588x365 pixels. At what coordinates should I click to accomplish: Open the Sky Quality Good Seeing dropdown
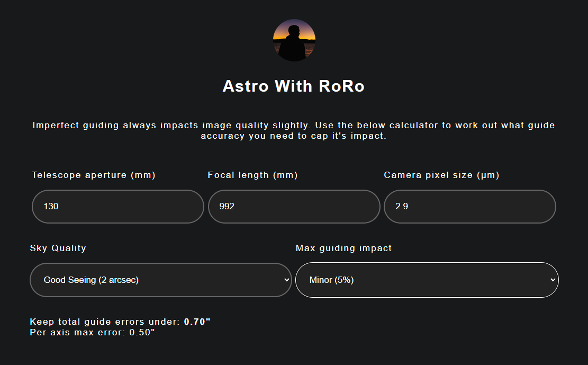[161, 280]
